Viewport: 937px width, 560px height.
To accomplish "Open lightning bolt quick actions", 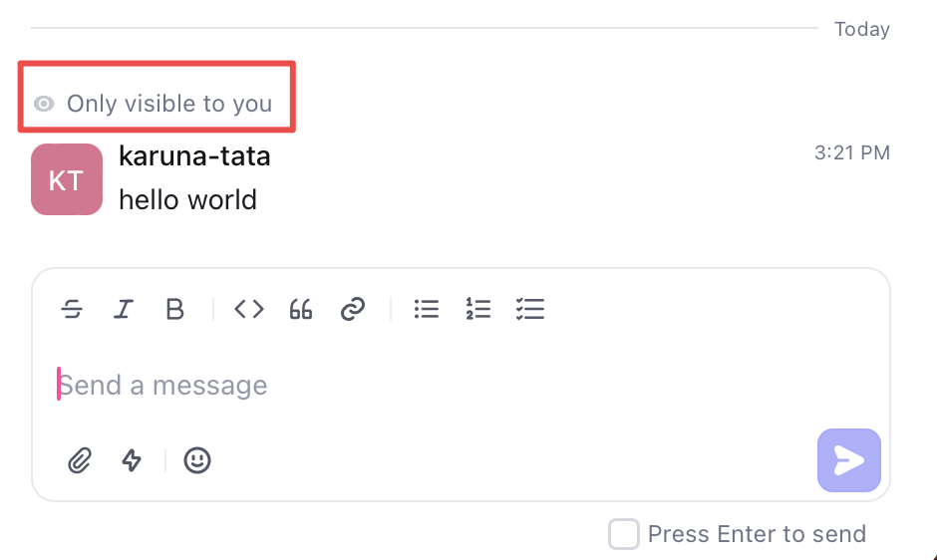I will 132,460.
